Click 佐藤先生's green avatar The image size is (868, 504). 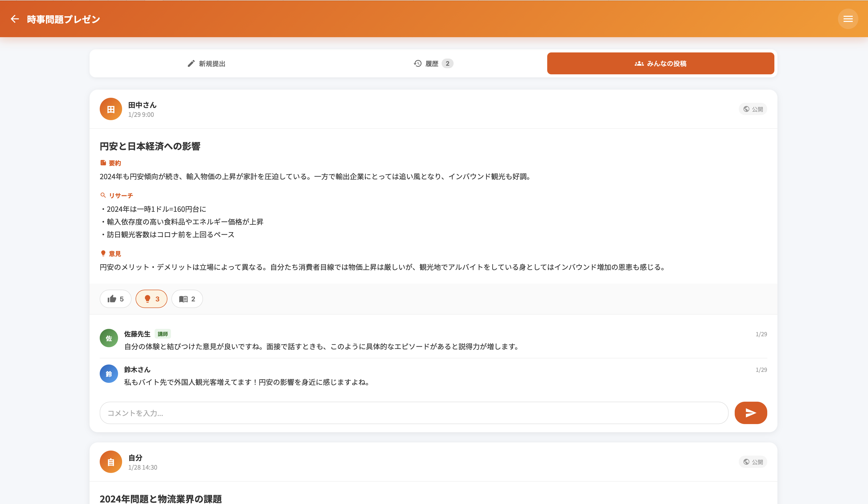(x=109, y=338)
